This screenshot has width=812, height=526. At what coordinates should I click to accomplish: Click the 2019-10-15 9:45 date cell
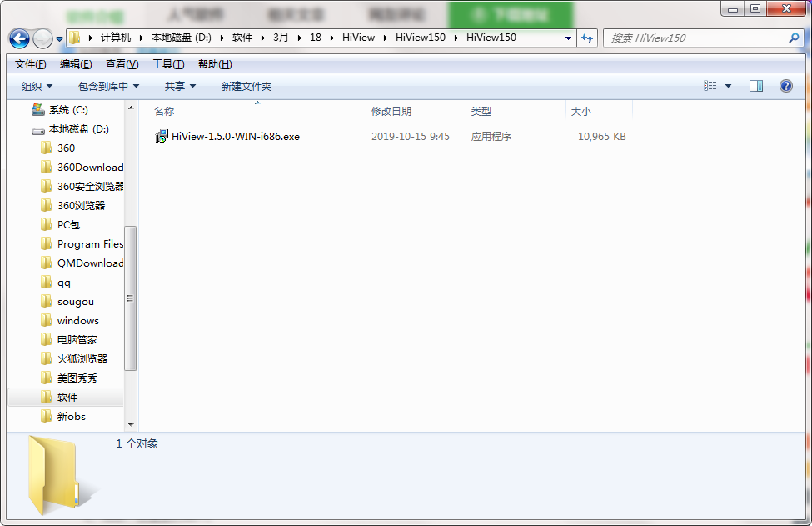click(410, 137)
